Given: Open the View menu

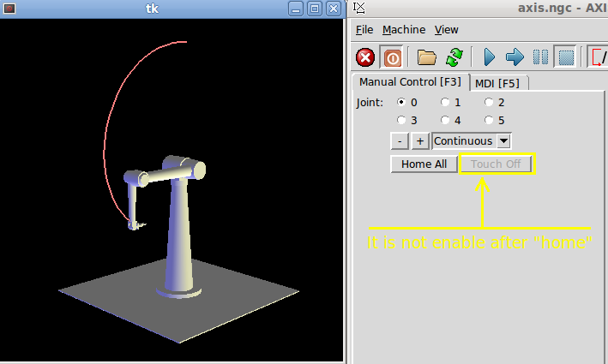Looking at the screenshot, I should [446, 30].
